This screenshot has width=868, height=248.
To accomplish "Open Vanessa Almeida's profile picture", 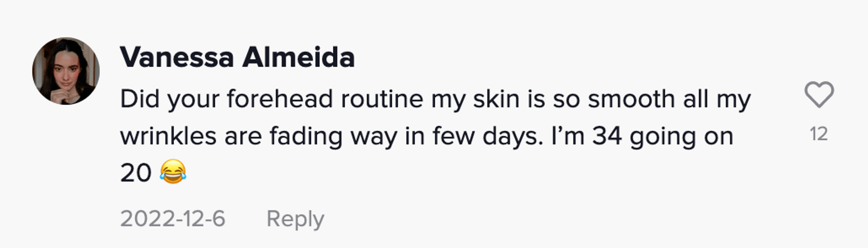I will click(66, 71).
